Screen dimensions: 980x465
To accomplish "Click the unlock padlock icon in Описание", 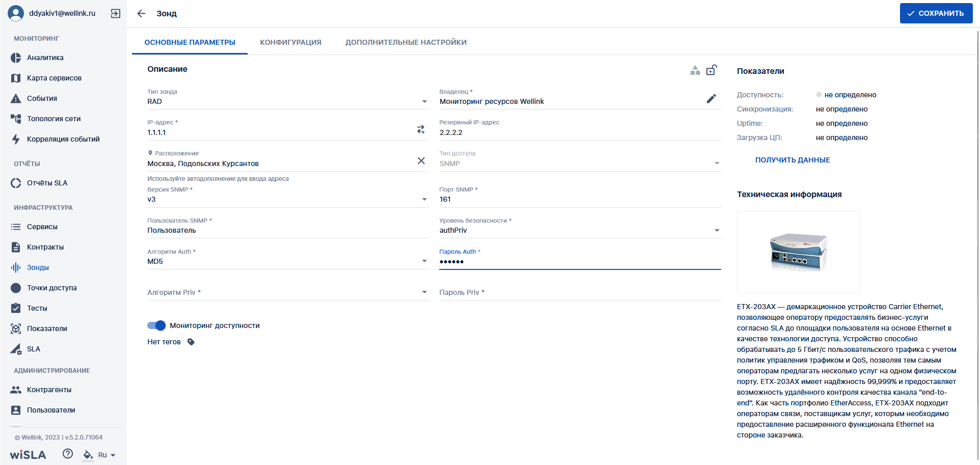I will [712, 70].
